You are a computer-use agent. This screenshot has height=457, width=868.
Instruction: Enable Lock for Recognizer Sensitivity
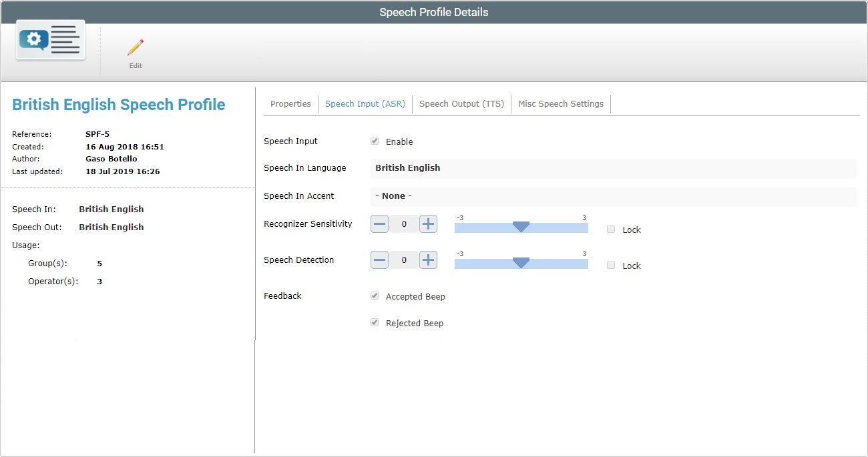[x=610, y=229]
